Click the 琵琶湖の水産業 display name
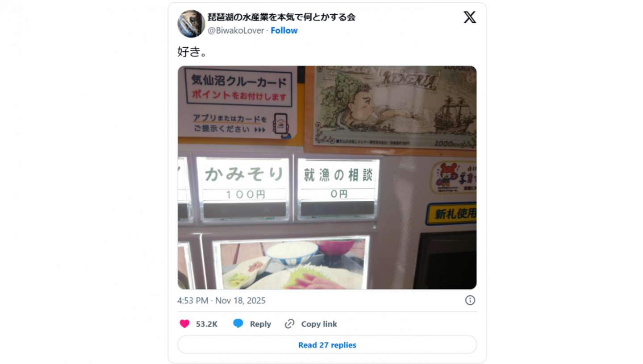 point(281,17)
